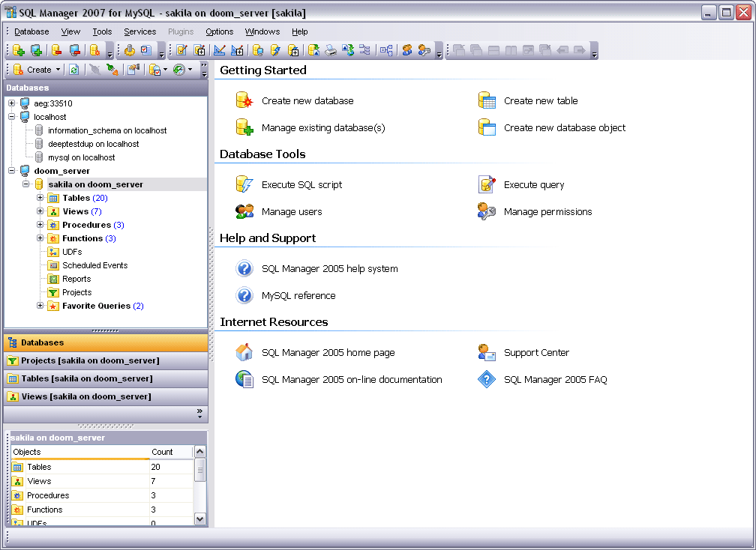This screenshot has width=756, height=550.
Task: Click the double-chevron below the navigation bars
Action: [199, 413]
